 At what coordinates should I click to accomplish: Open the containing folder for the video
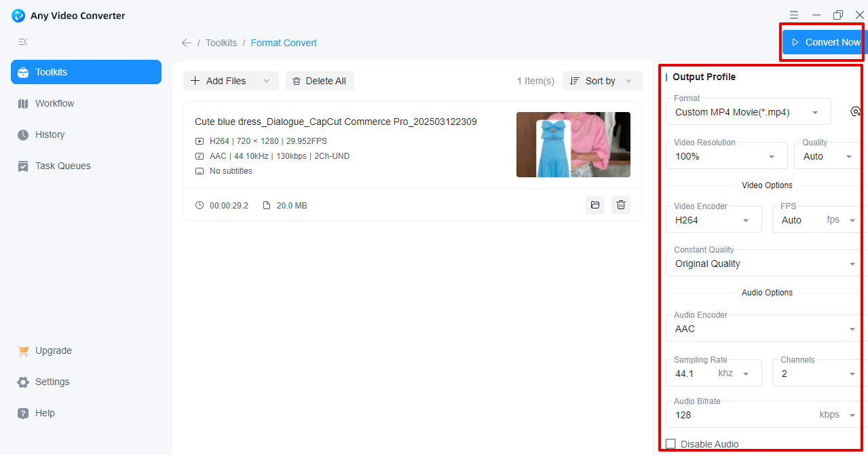point(595,205)
